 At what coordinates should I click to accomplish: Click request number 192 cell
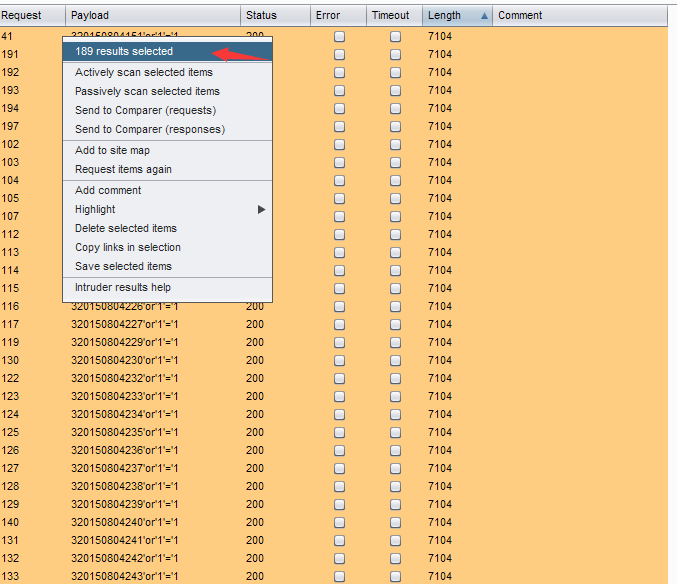click(x=10, y=72)
